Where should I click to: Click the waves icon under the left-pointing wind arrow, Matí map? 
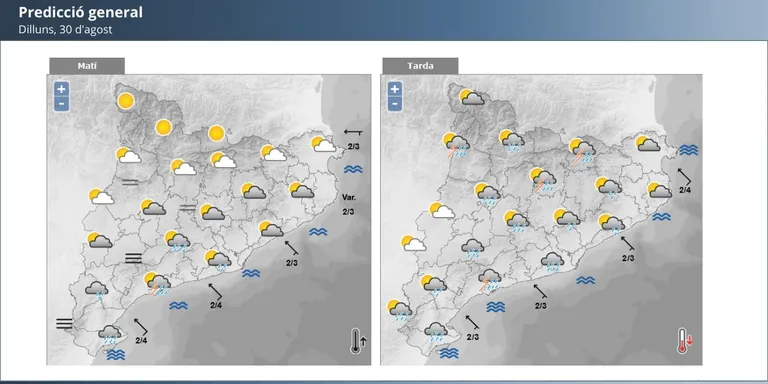tap(353, 169)
